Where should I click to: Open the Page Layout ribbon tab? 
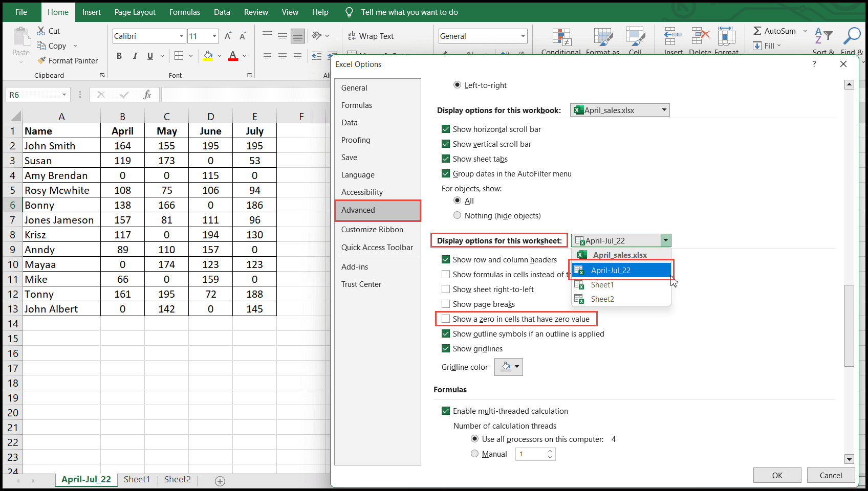[x=135, y=12]
